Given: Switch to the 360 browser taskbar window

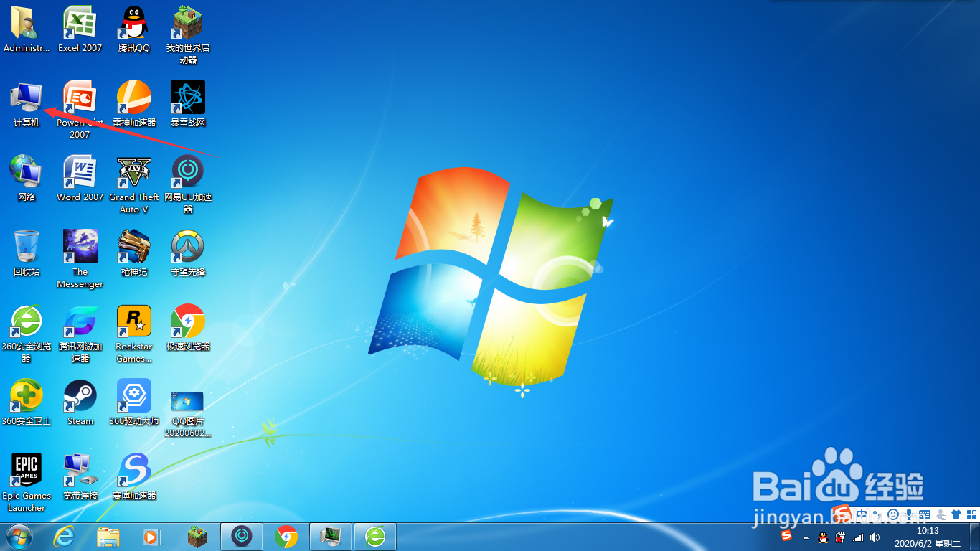Looking at the screenshot, I should 375,536.
